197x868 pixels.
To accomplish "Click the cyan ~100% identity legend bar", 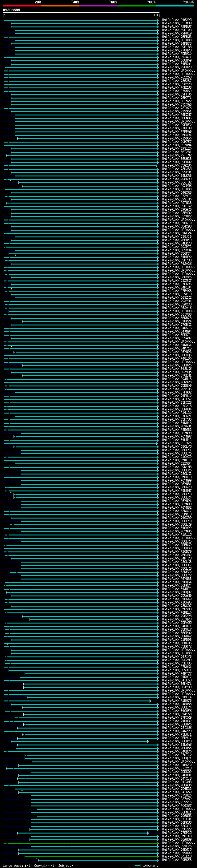I will click(x=175, y=6).
